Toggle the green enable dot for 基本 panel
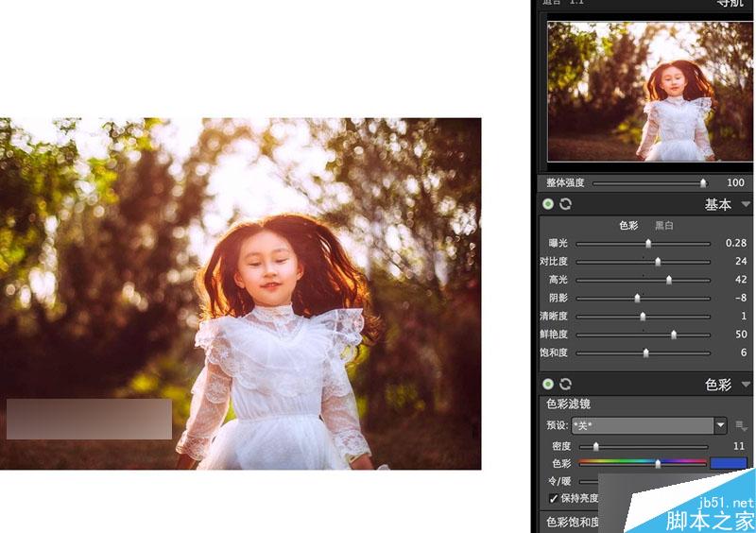 point(548,204)
